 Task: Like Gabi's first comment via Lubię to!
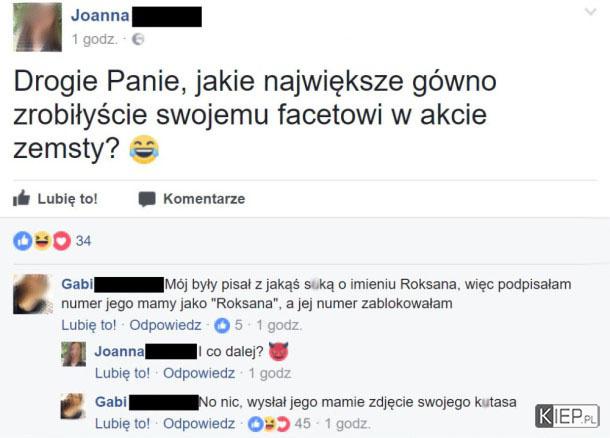click(89, 325)
